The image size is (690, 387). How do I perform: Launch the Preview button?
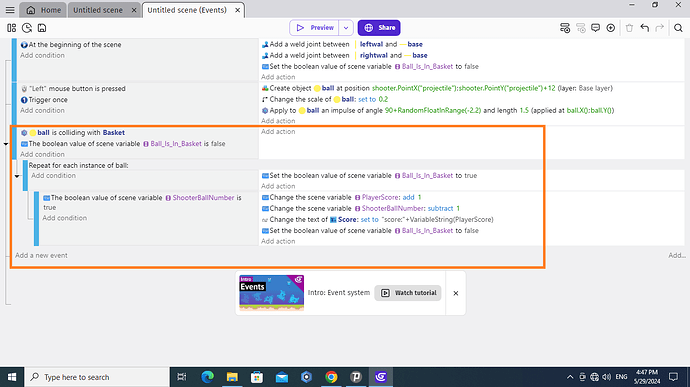314,28
